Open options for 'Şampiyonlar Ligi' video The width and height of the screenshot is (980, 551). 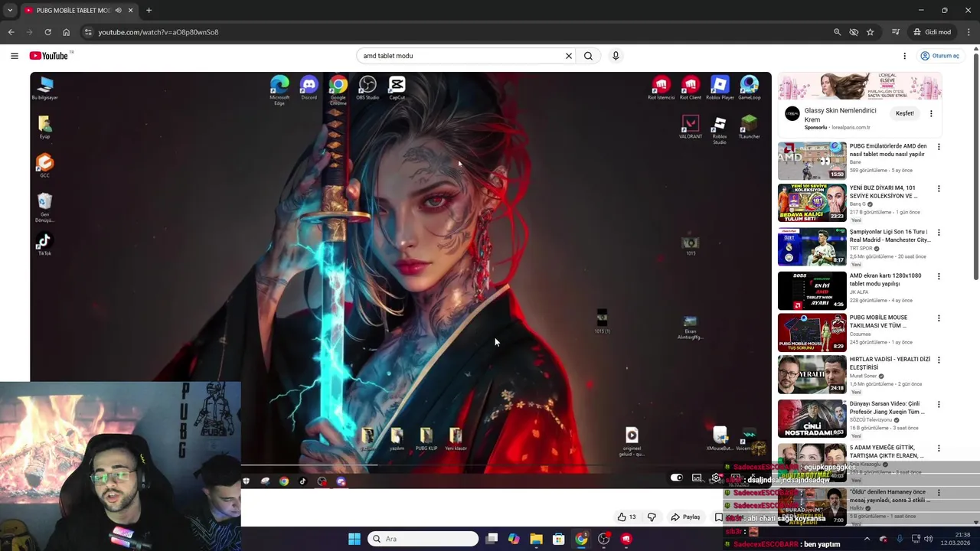coord(939,233)
